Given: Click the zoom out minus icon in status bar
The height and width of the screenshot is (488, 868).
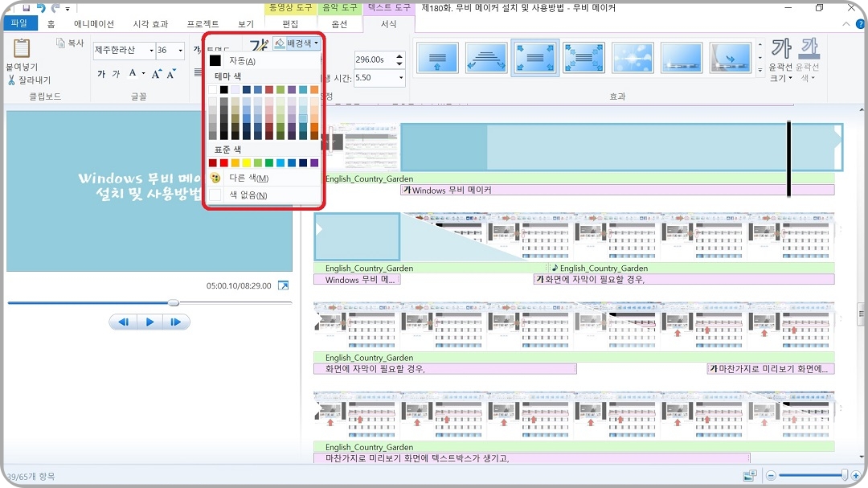Looking at the screenshot, I should 771,475.
